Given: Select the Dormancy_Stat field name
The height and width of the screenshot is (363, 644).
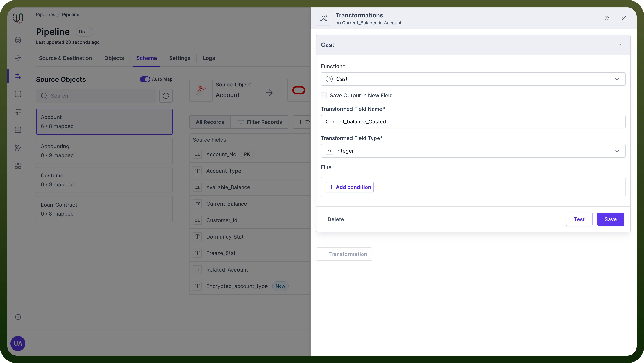Looking at the screenshot, I should (225, 237).
